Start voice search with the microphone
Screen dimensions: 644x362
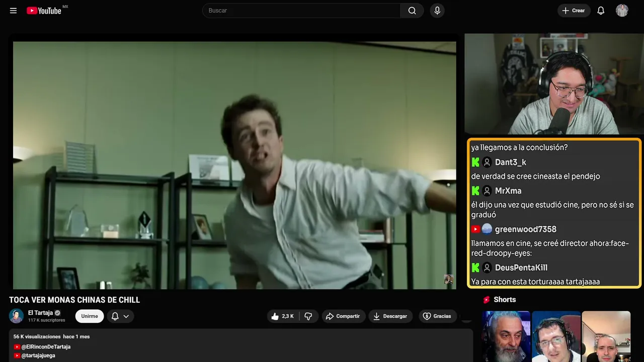(437, 11)
